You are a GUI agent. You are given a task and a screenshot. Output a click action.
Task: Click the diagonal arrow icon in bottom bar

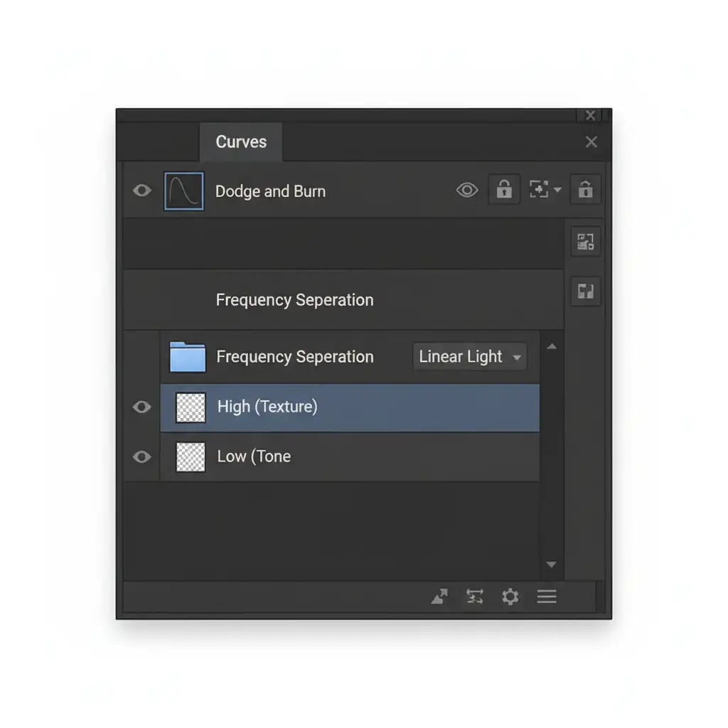pyautogui.click(x=440, y=596)
